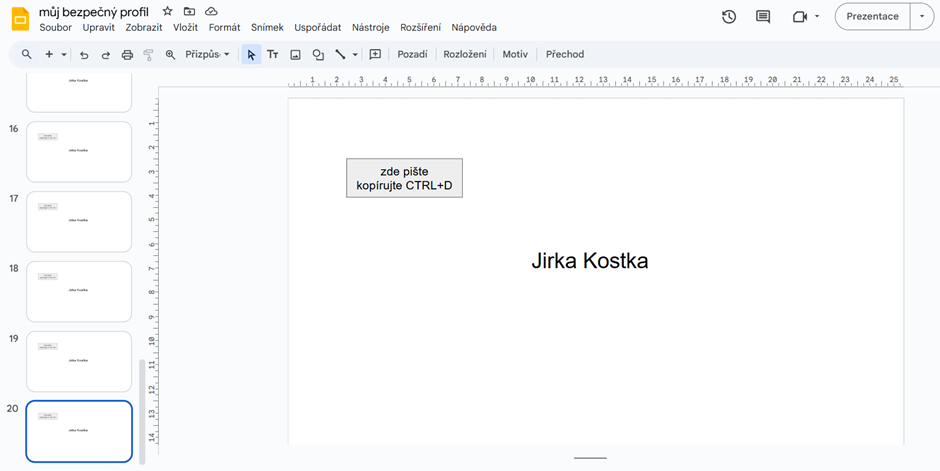Viewport: 940px width, 471px height.
Task: Click the insert image icon
Action: (295, 55)
